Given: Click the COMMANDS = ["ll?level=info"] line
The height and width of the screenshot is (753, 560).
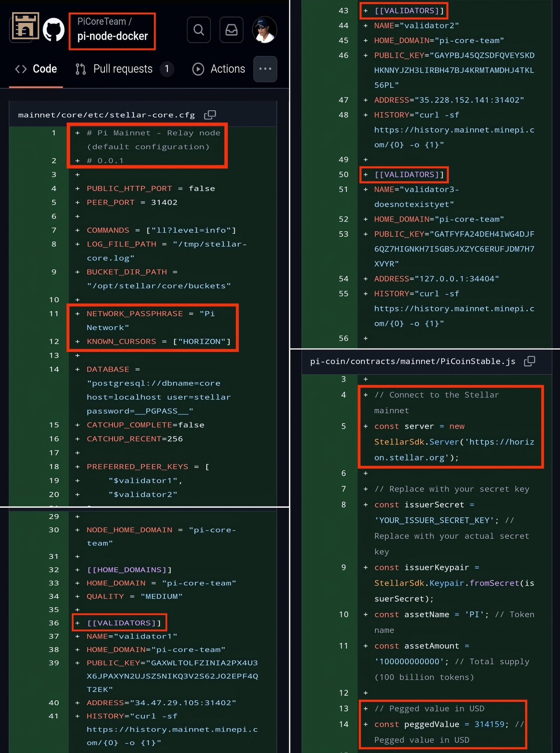Looking at the screenshot, I should coord(161,230).
